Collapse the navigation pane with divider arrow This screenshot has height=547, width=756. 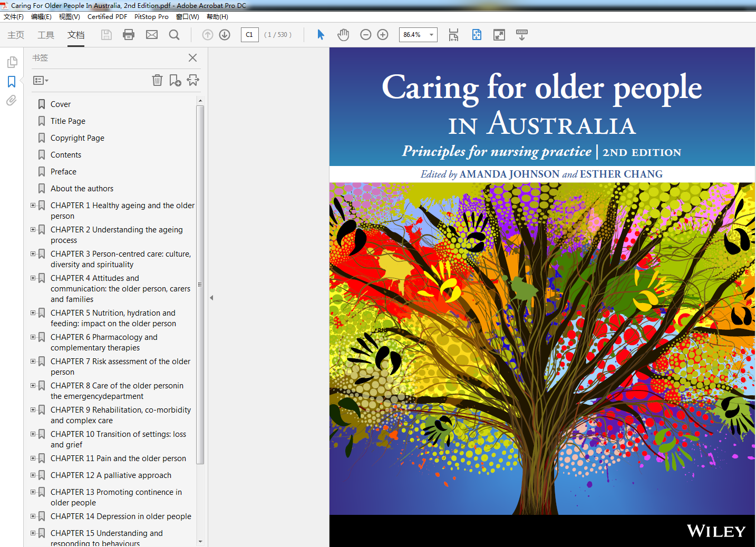tap(211, 298)
